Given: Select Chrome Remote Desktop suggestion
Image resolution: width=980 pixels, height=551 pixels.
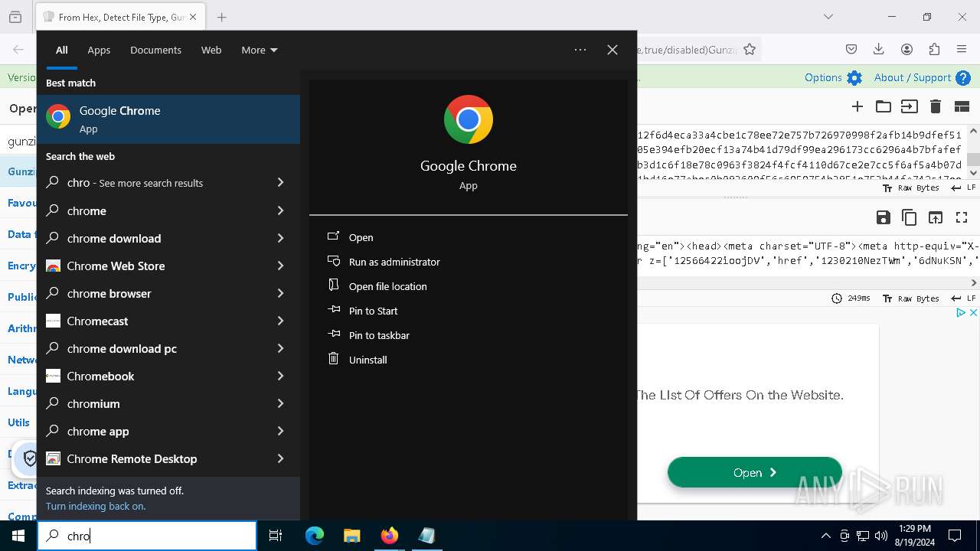Looking at the screenshot, I should (x=168, y=458).
